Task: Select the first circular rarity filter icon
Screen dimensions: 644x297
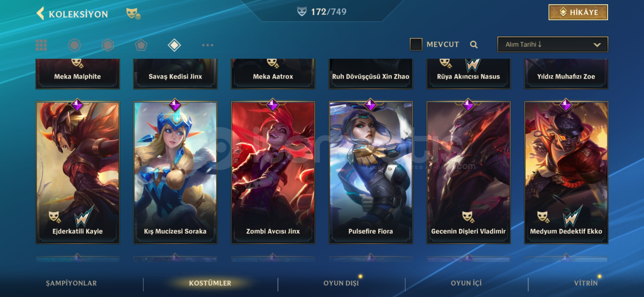Action: pyautogui.click(x=74, y=45)
